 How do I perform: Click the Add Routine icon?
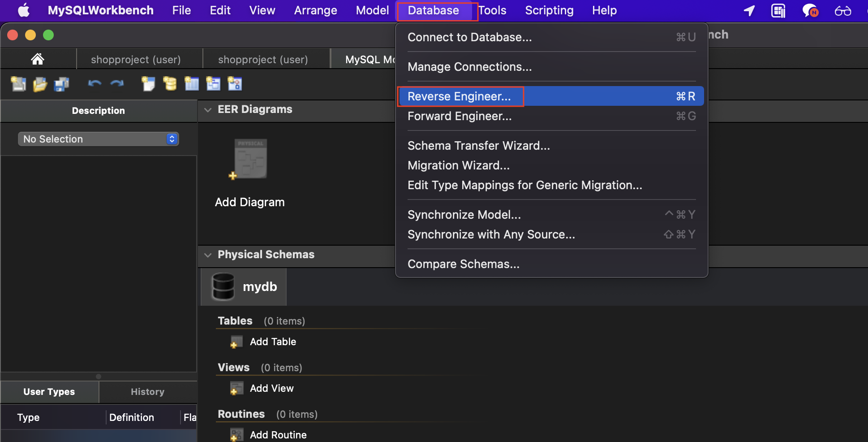[236, 435]
